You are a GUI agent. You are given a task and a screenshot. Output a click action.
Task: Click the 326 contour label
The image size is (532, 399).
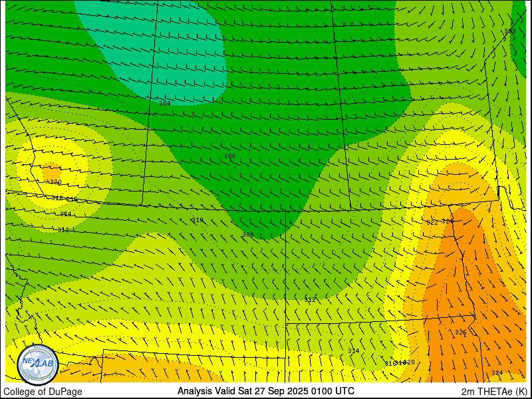[461, 332]
